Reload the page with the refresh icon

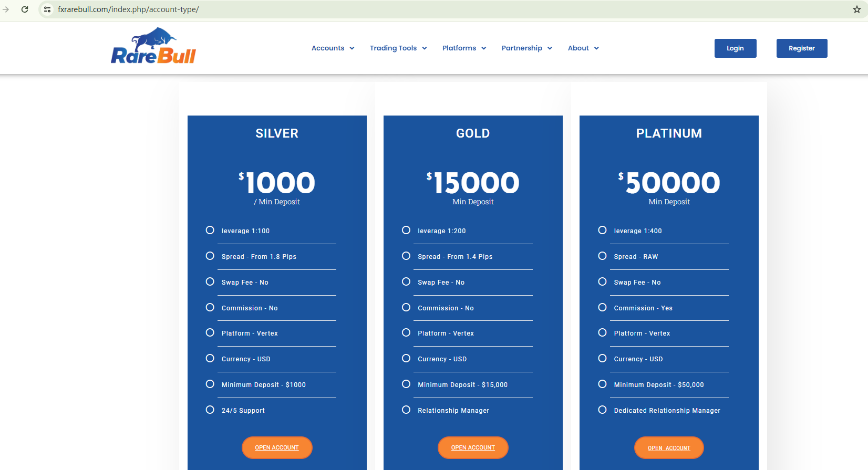point(25,9)
